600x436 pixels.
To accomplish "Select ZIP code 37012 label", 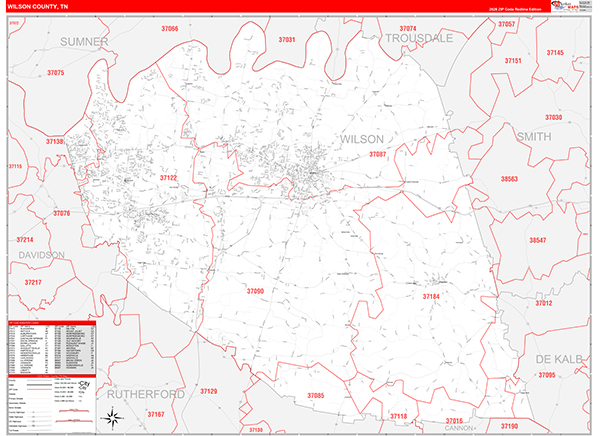I will pyautogui.click(x=544, y=303).
